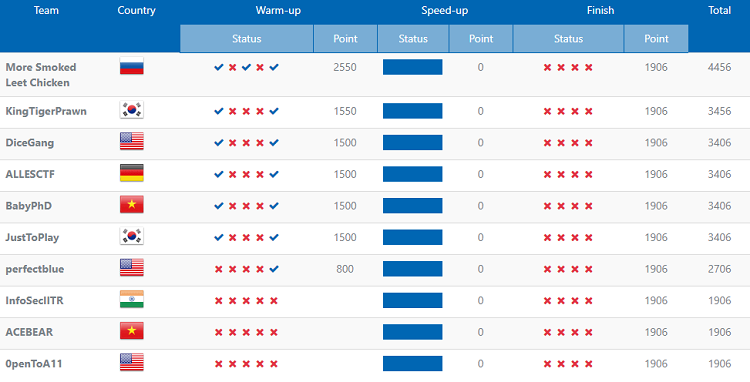Click the Total score 2706
This screenshot has width=750, height=382.
pyautogui.click(x=719, y=269)
